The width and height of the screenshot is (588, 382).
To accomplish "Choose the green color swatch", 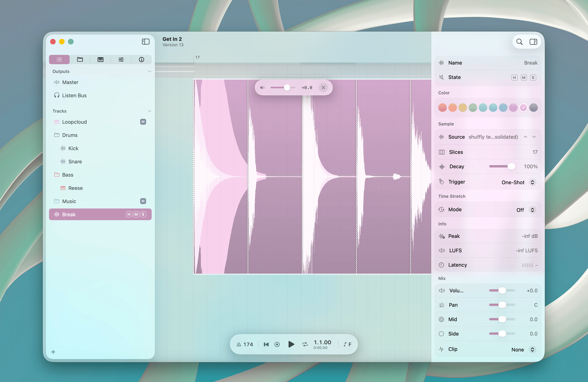I will pos(473,108).
